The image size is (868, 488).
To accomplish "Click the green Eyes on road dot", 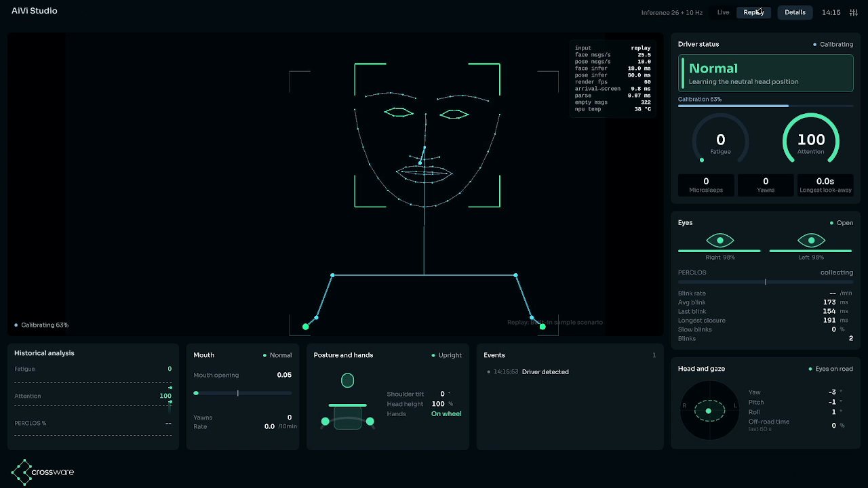I will 810,369.
